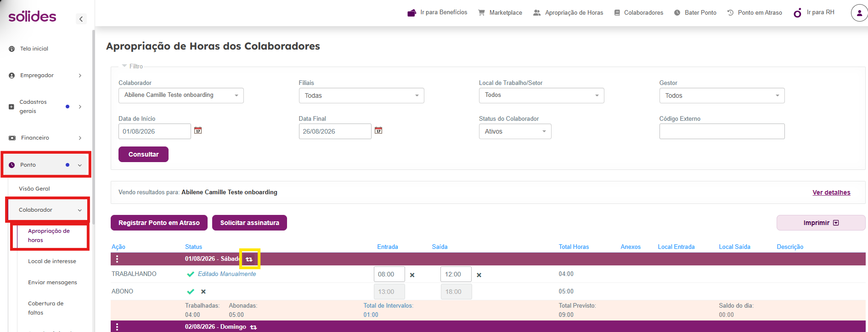Open the Data de Início calendar icon
868x332 pixels.
coord(198,131)
